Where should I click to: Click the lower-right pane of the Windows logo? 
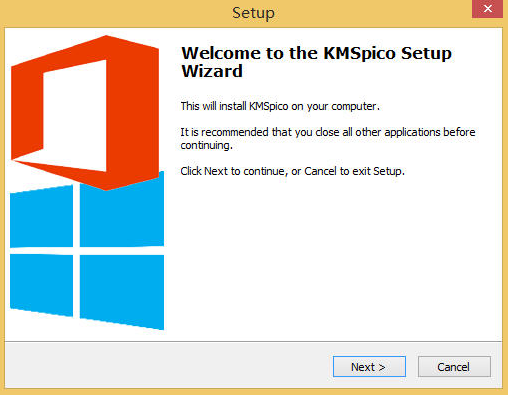[x=122, y=292]
